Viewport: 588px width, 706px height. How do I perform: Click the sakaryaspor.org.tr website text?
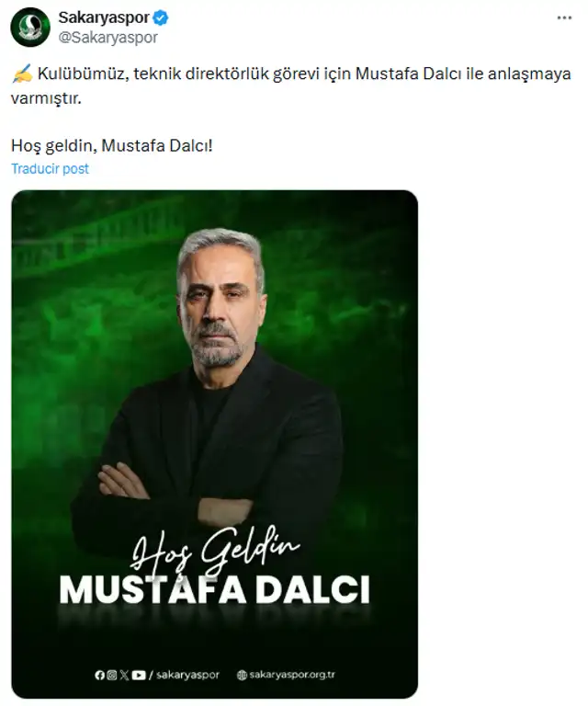(x=292, y=675)
